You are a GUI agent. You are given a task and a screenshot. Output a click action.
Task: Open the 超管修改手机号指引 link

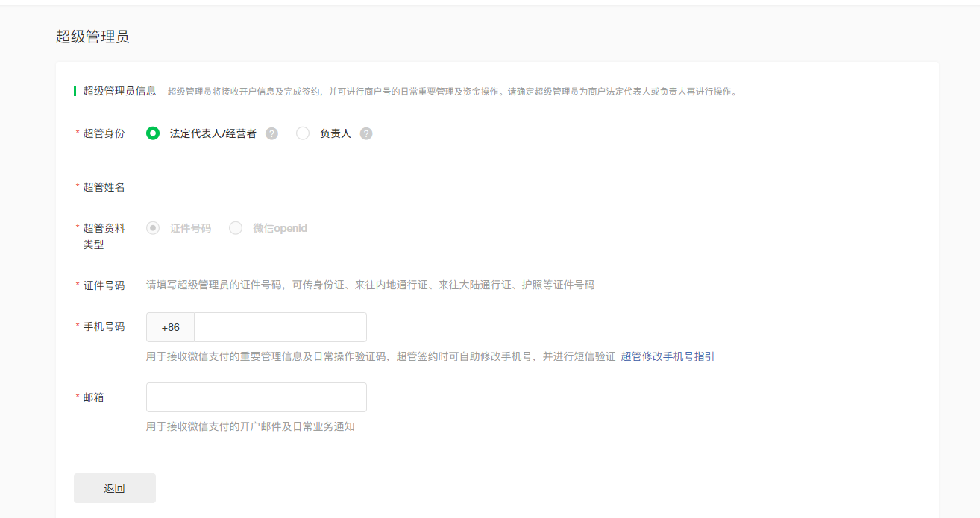click(x=668, y=356)
